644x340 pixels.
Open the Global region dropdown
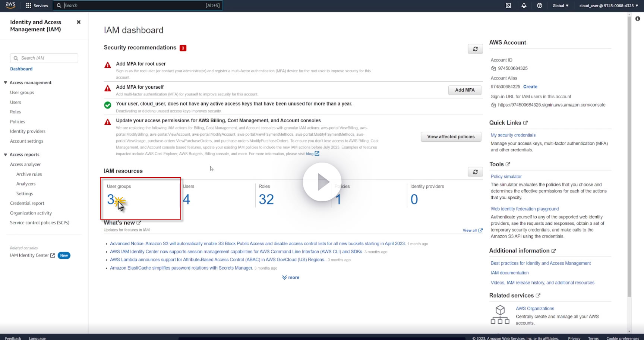(561, 6)
